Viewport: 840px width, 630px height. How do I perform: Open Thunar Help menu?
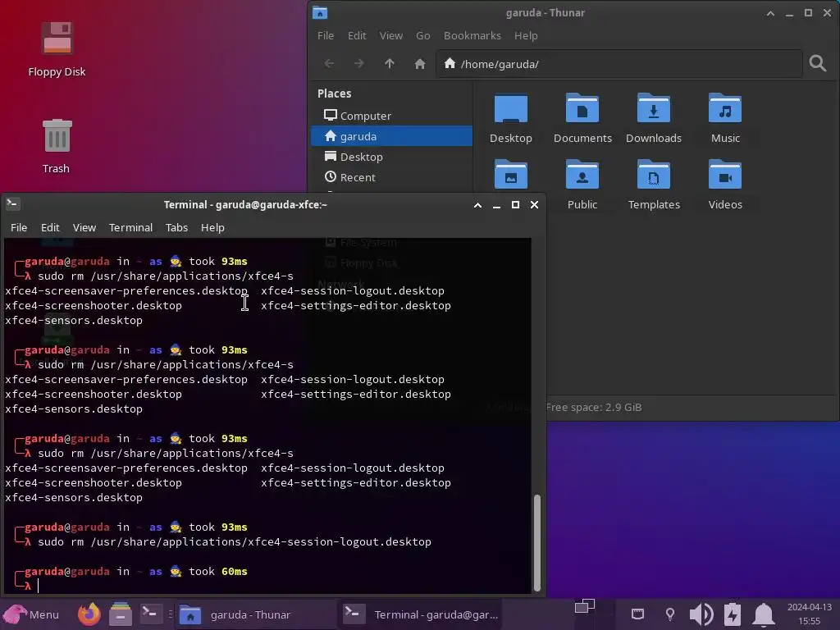click(x=526, y=35)
